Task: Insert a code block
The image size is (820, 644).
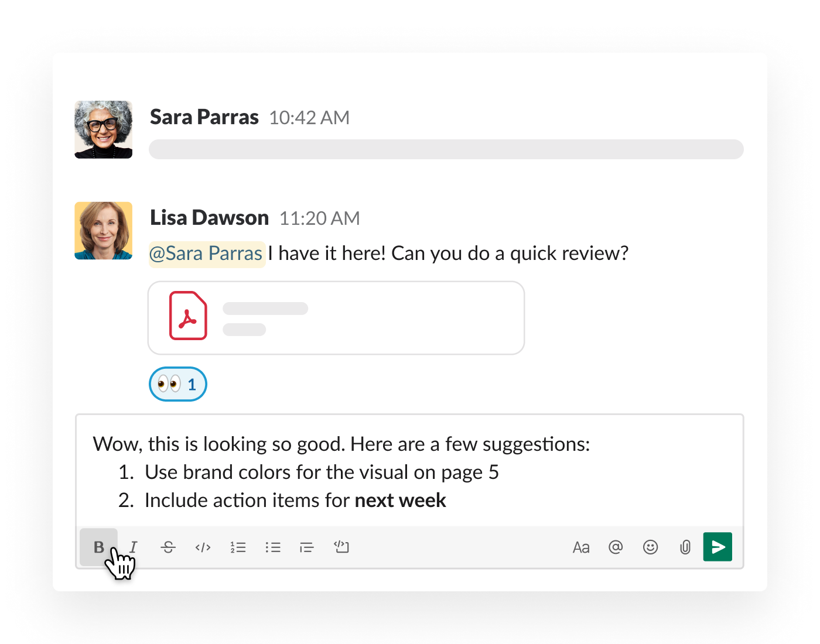Action: [x=341, y=547]
